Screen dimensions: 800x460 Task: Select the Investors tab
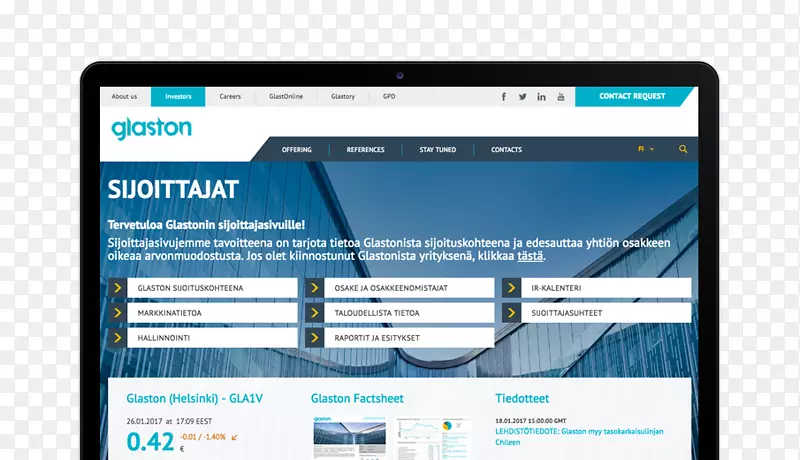click(178, 96)
